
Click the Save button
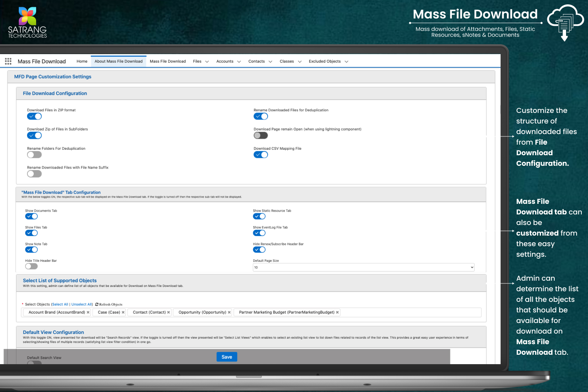click(227, 357)
